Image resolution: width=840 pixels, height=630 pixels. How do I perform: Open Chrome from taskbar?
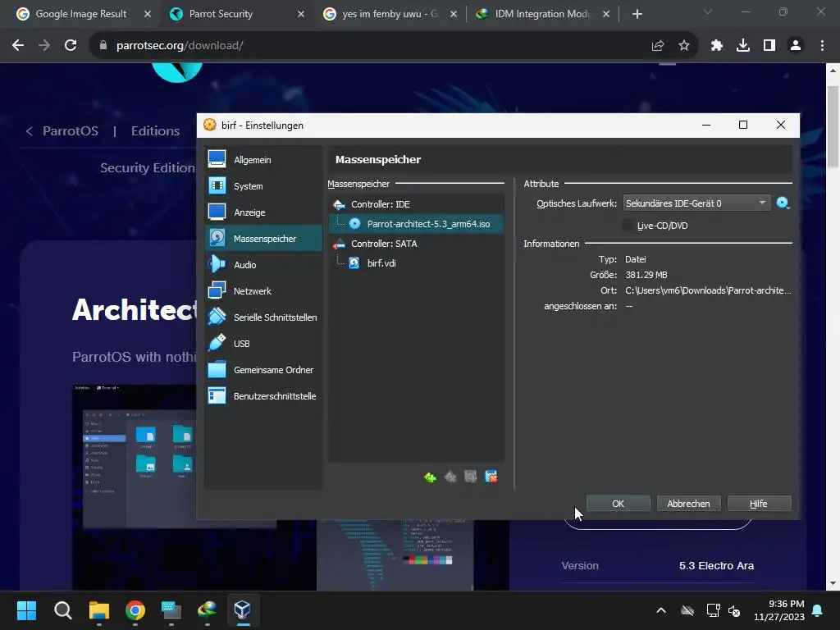(135, 610)
